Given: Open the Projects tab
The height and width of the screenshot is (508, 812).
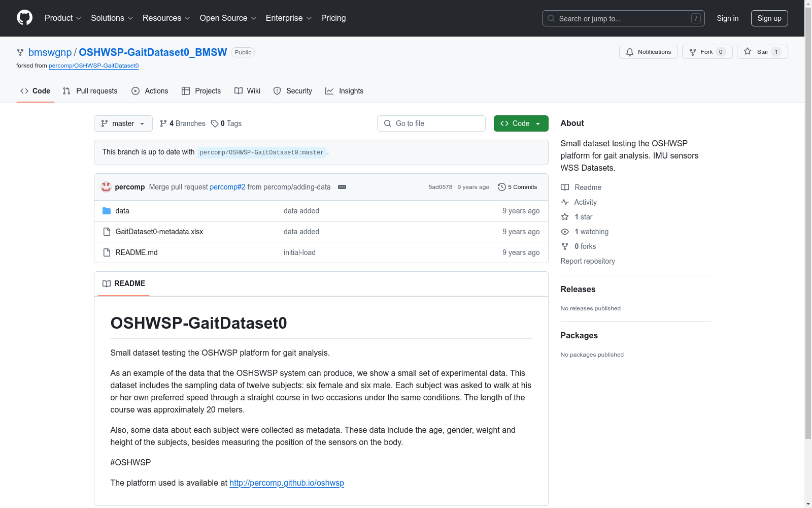Looking at the screenshot, I should 201,91.
